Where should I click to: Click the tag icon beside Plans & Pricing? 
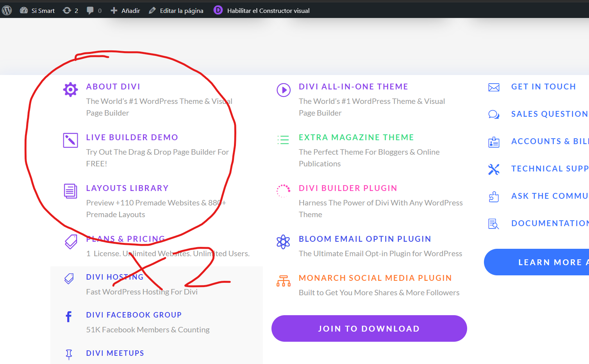pyautogui.click(x=71, y=242)
